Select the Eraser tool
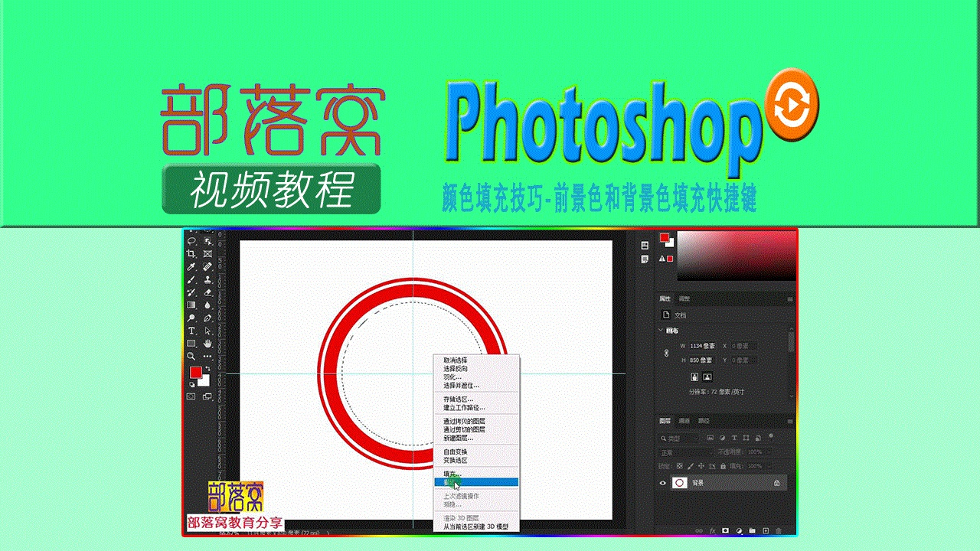Image resolution: width=980 pixels, height=551 pixels. 207,292
